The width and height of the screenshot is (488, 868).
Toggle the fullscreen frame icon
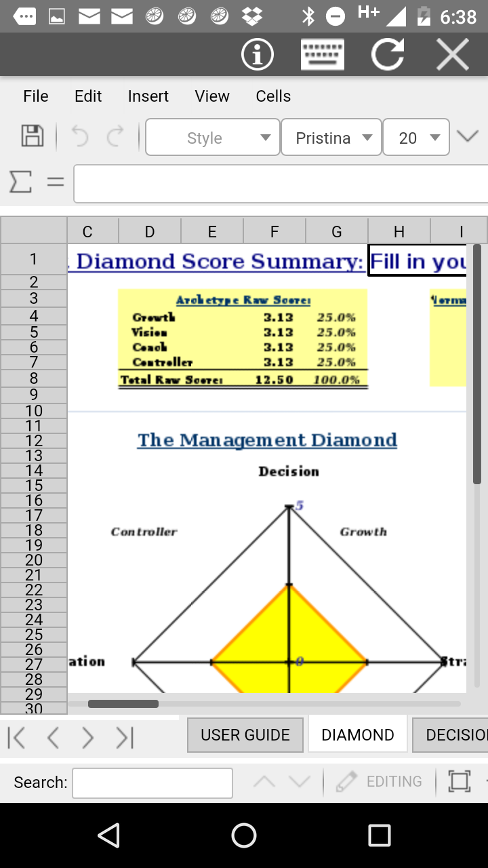coord(459,781)
